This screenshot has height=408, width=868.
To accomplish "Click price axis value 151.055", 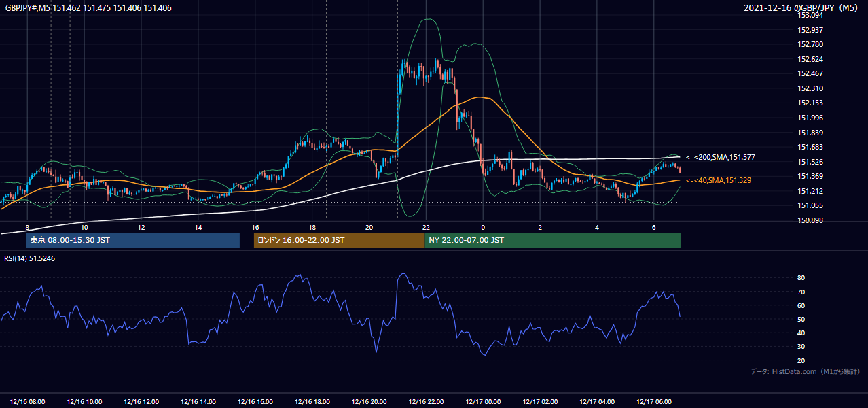I will (810, 205).
